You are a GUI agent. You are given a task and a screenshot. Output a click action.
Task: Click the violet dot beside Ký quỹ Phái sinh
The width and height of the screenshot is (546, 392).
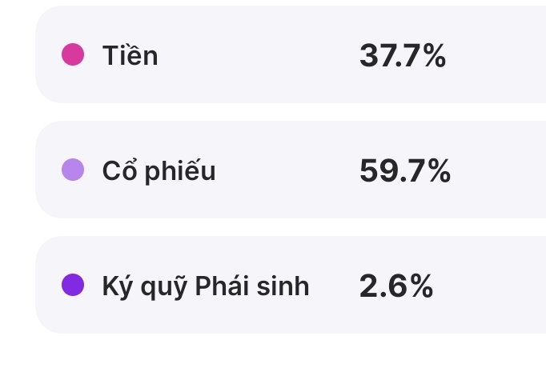[x=73, y=285]
